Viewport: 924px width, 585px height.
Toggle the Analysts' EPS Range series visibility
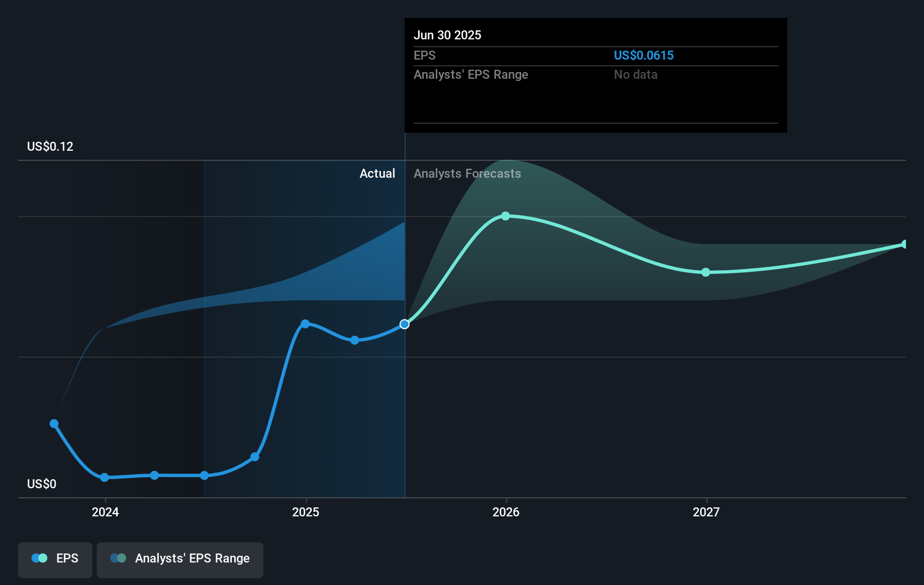(180, 559)
